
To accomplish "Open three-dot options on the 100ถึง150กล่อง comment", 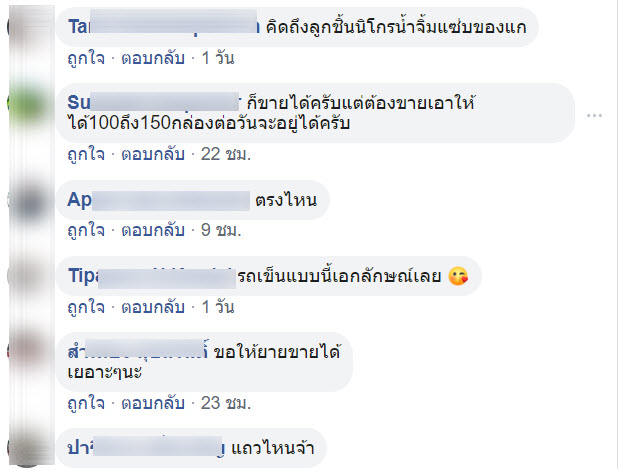I will (594, 115).
